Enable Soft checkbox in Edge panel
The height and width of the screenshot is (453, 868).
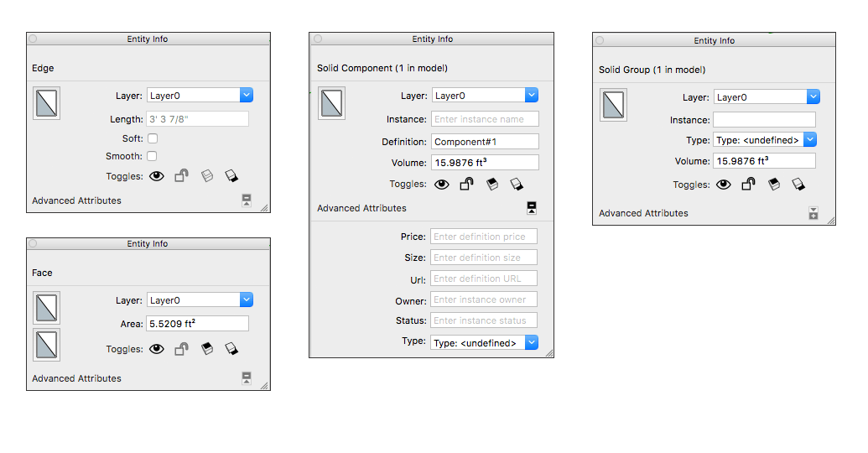[153, 138]
